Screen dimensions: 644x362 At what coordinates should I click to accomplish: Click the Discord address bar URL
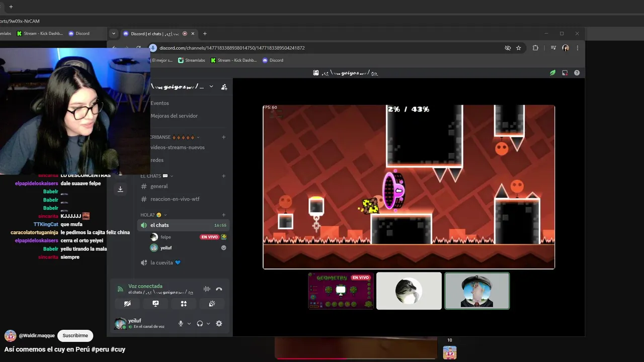click(232, 48)
